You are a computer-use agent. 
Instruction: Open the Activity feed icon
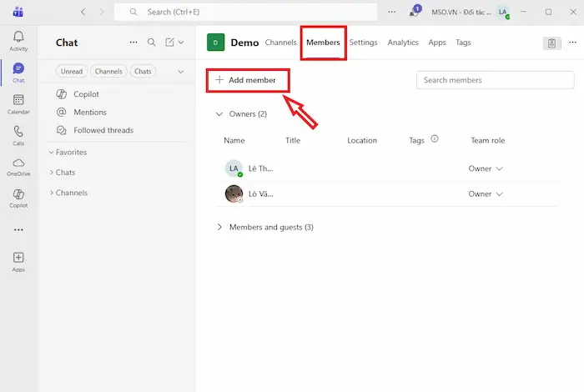tap(18, 41)
